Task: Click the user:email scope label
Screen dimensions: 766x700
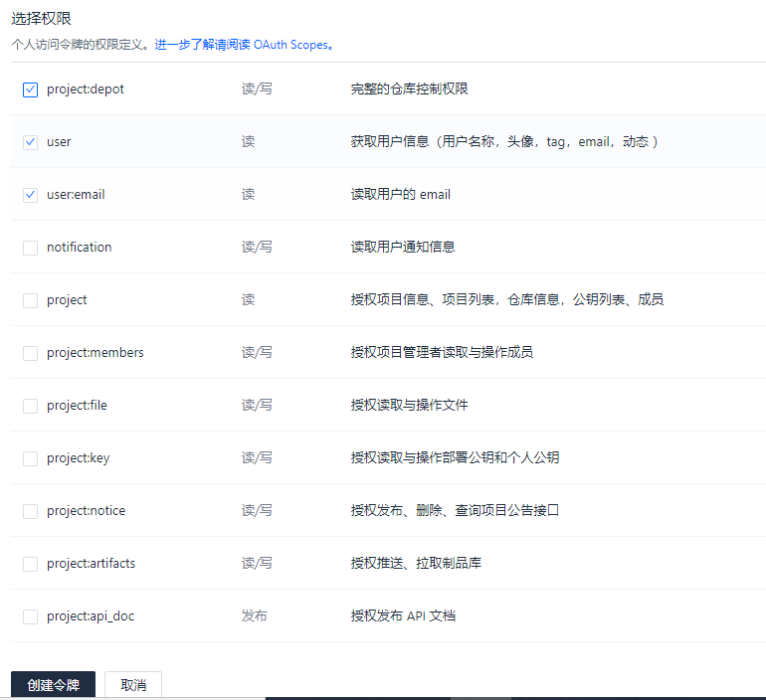Action: (x=76, y=195)
